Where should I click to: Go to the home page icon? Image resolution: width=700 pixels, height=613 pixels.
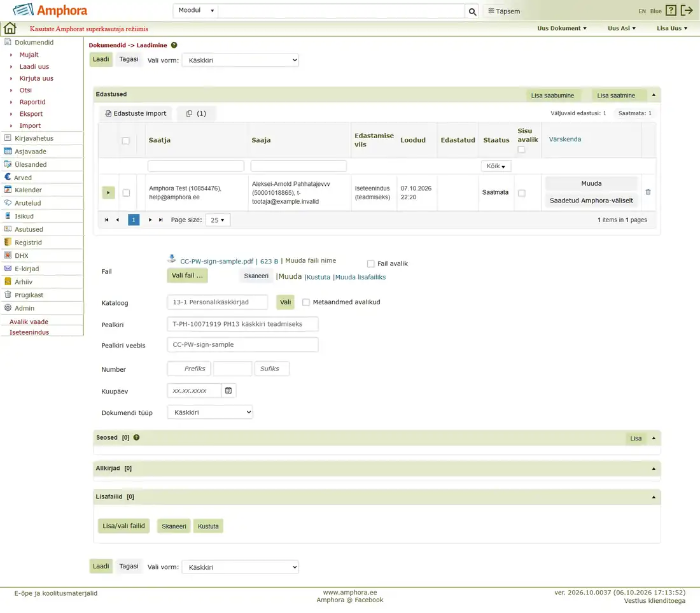click(x=10, y=28)
